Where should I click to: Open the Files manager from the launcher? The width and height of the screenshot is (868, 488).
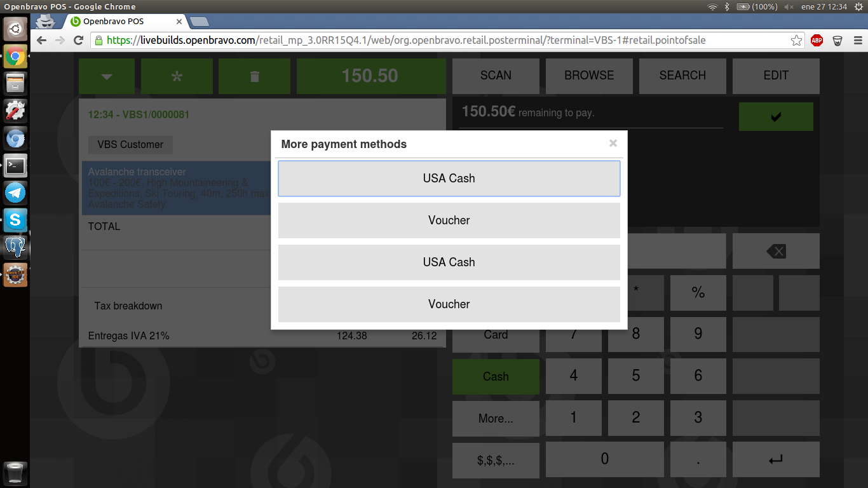point(15,83)
